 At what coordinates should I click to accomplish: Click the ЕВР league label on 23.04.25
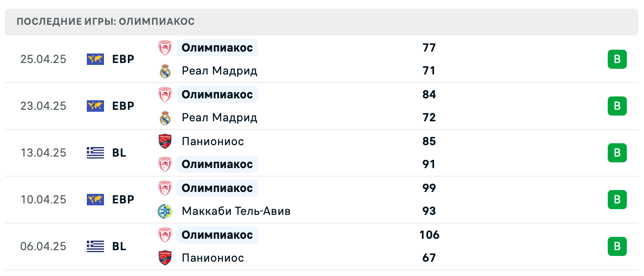click(123, 106)
